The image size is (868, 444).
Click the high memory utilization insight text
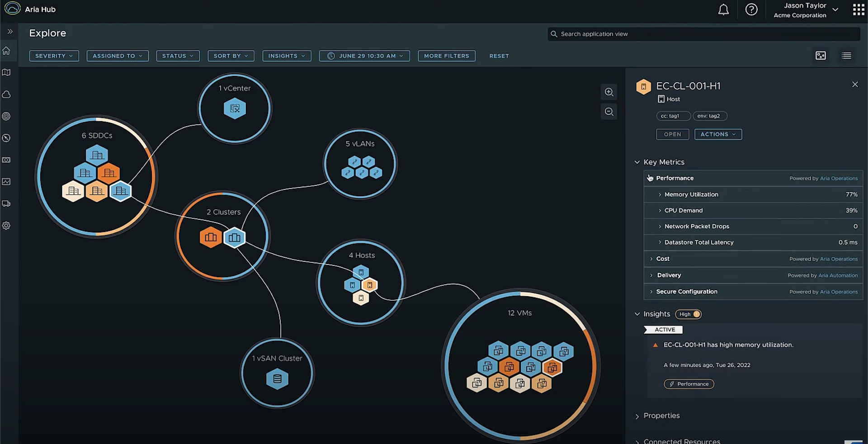coord(728,345)
